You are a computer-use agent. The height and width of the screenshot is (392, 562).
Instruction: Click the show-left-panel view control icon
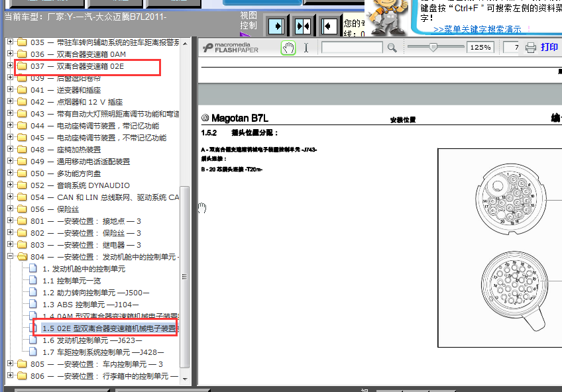329,26
